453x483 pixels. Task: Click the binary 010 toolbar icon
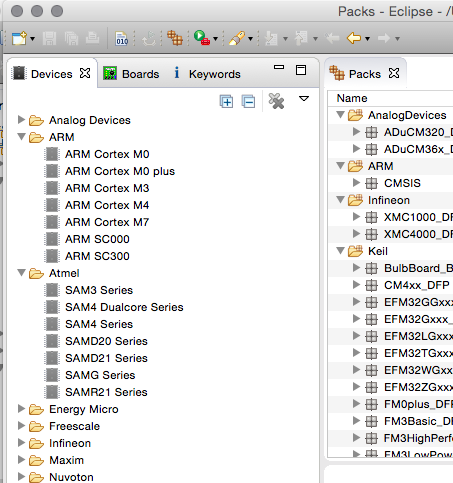[x=122, y=38]
